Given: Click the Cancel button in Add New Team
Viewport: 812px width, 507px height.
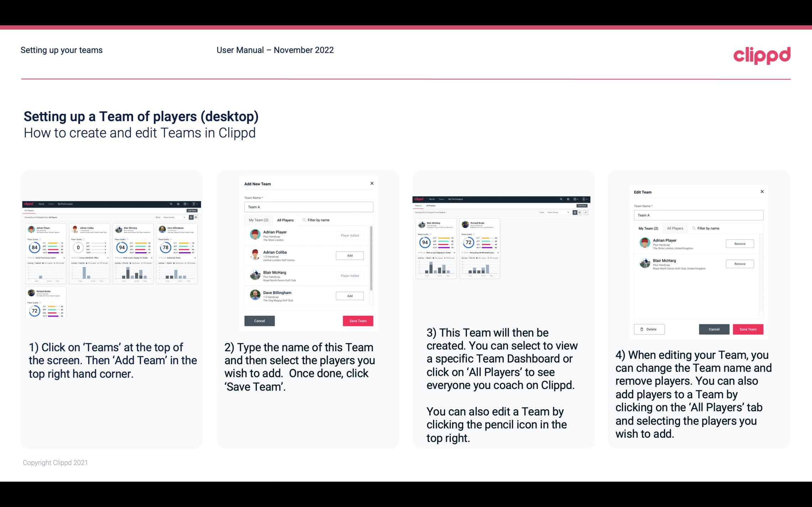Looking at the screenshot, I should pyautogui.click(x=259, y=320).
